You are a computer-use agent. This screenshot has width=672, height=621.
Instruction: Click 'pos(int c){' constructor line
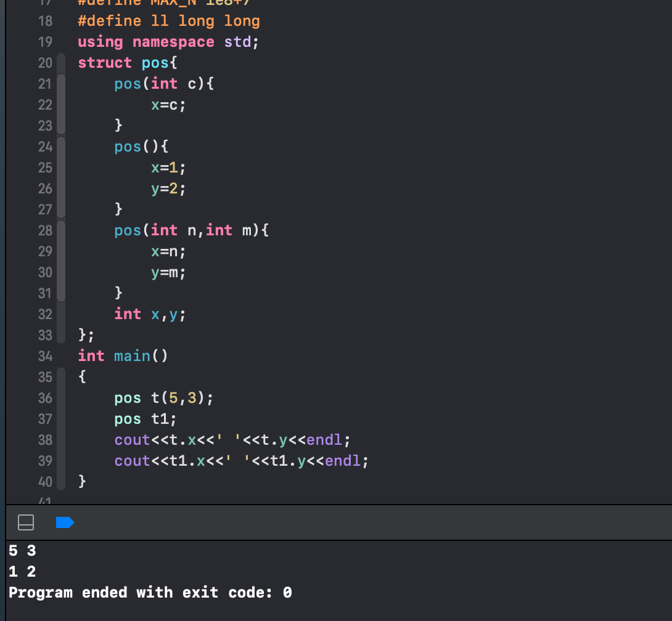(x=164, y=84)
